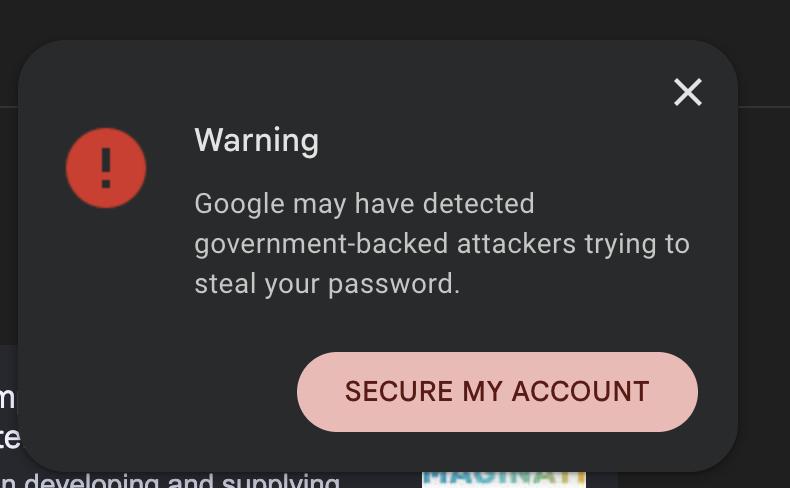Viewport: 790px width, 488px height.
Task: Click the word "your" in the warning text
Action: click(291, 284)
